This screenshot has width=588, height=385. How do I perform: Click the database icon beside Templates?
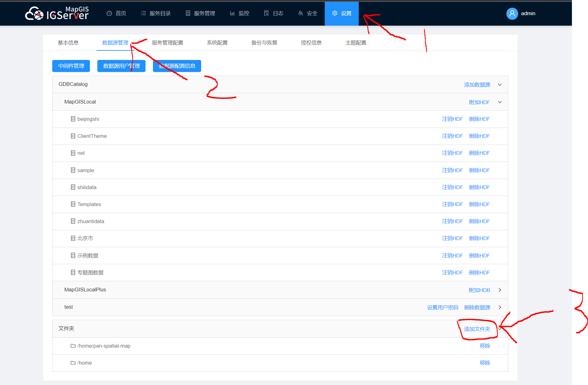click(x=73, y=204)
